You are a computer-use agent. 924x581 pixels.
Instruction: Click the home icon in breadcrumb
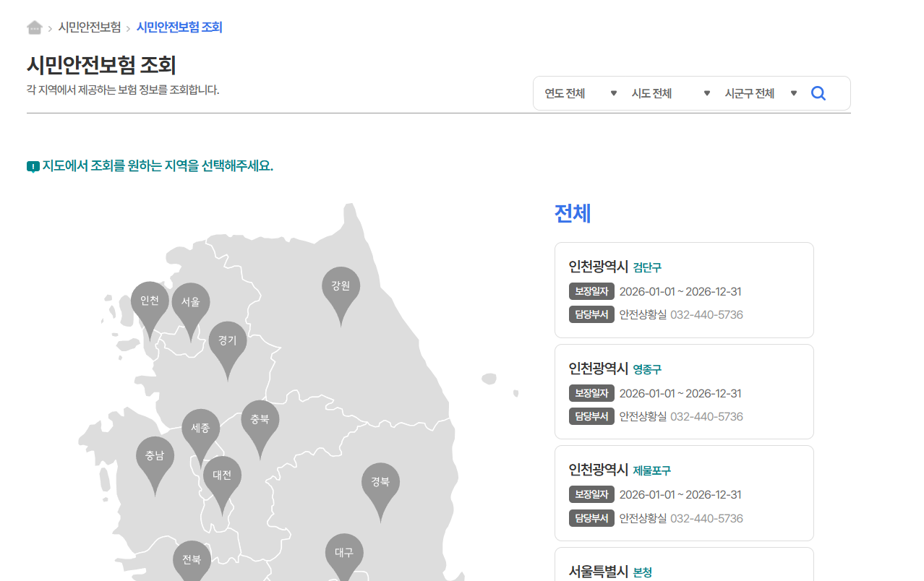pyautogui.click(x=34, y=27)
